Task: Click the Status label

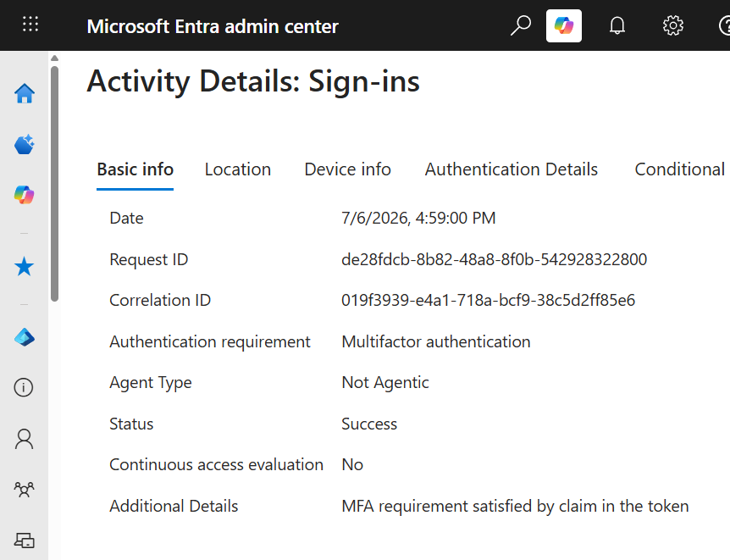Action: 131,424
